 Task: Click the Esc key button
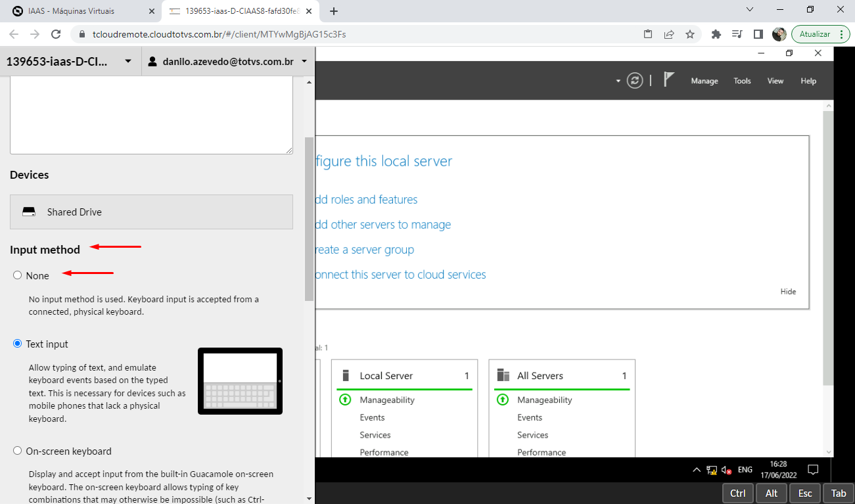pos(805,493)
